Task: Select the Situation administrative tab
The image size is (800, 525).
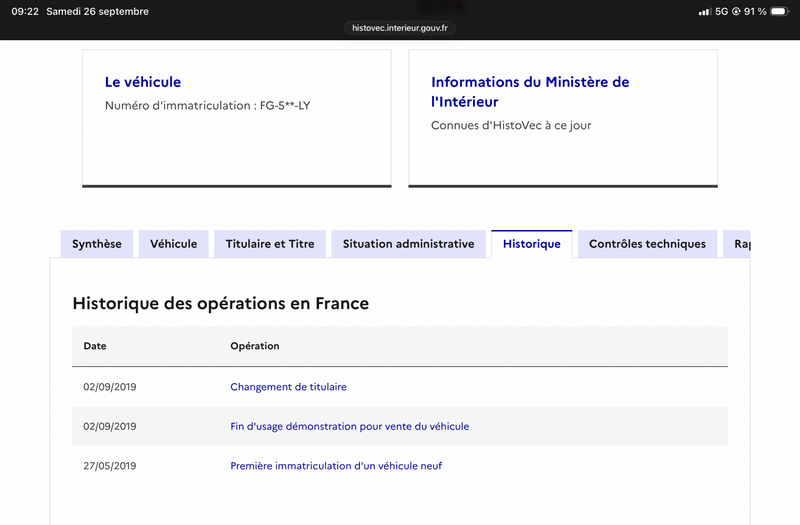Action: pos(409,244)
